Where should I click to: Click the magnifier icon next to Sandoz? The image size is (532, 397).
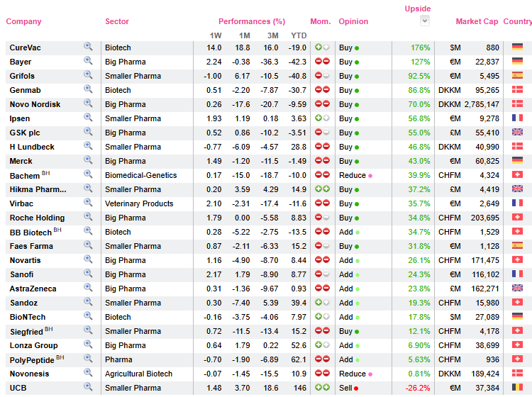coord(88,302)
